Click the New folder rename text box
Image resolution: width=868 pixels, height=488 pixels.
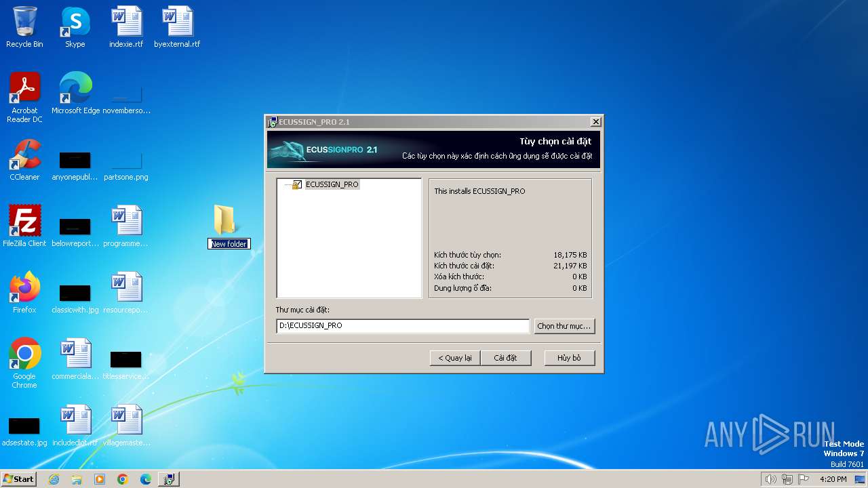[x=229, y=244]
